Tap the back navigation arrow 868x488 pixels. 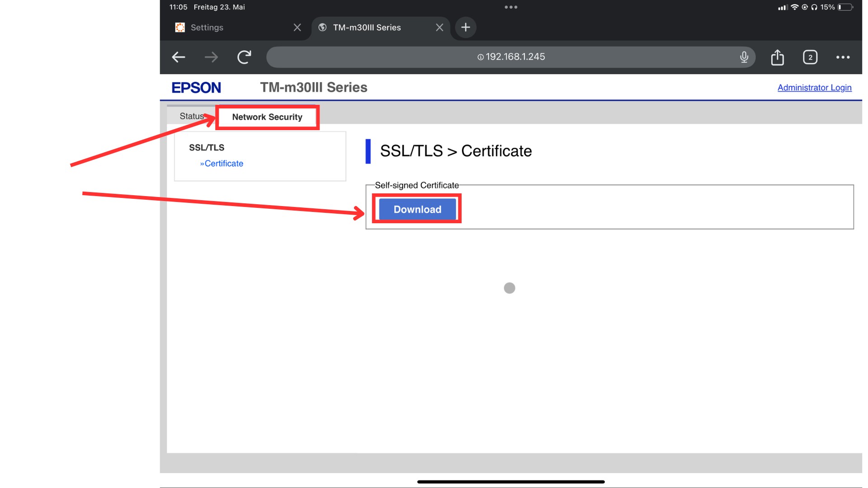[178, 57]
